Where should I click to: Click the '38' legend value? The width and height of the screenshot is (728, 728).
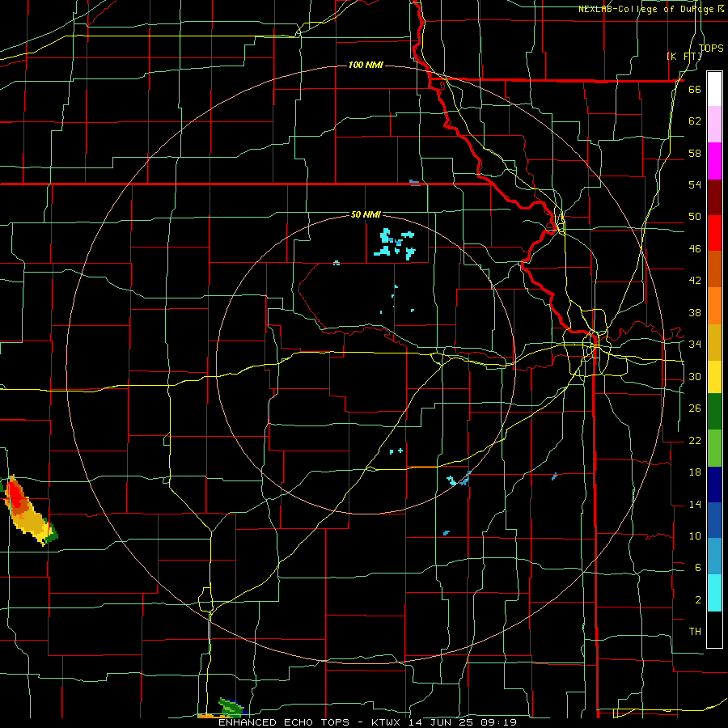[x=695, y=312]
